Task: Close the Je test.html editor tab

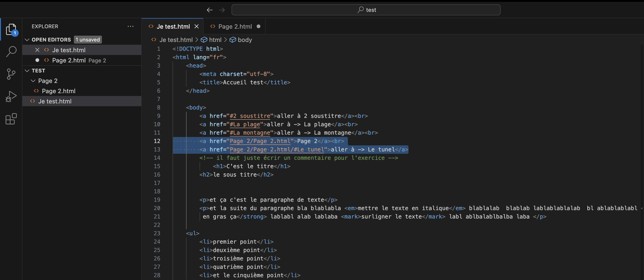Action: tap(197, 27)
